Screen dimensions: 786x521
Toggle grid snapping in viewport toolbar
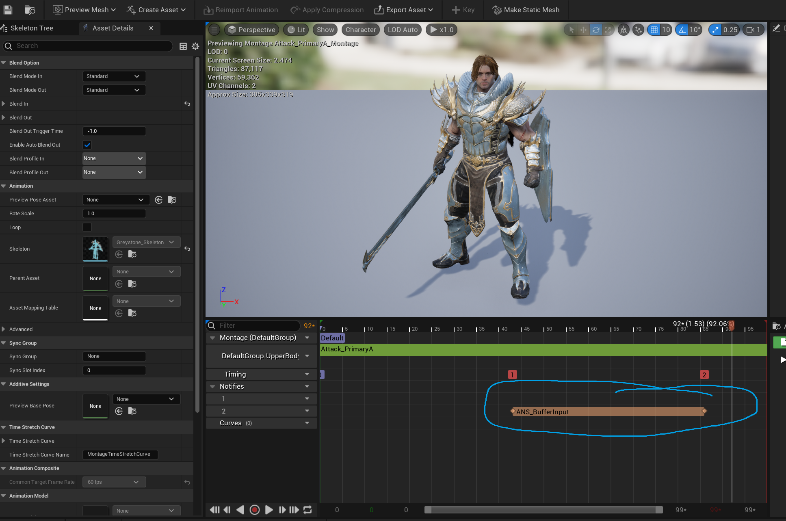654,30
